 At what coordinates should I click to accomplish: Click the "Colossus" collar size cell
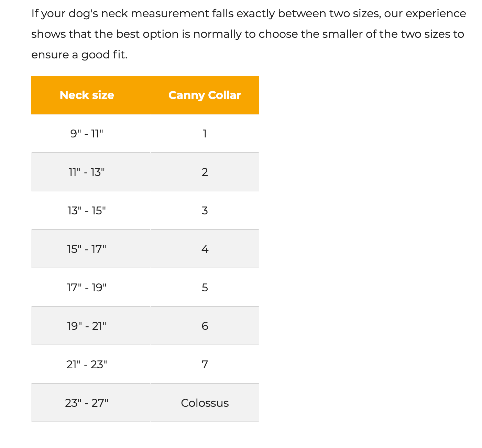pos(205,403)
